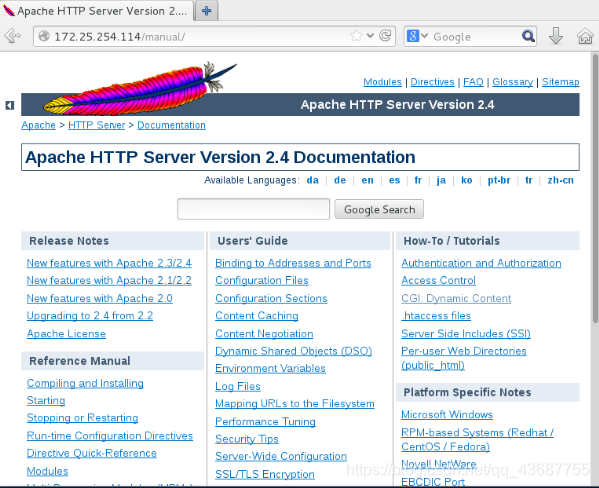Open the URL history dropdown arrow
599x488 pixels.
point(370,36)
